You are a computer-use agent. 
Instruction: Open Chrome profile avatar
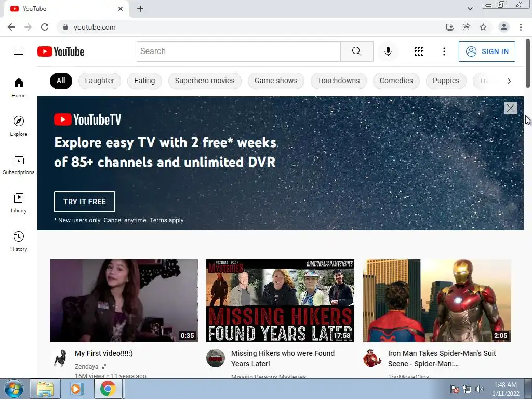[x=504, y=27]
